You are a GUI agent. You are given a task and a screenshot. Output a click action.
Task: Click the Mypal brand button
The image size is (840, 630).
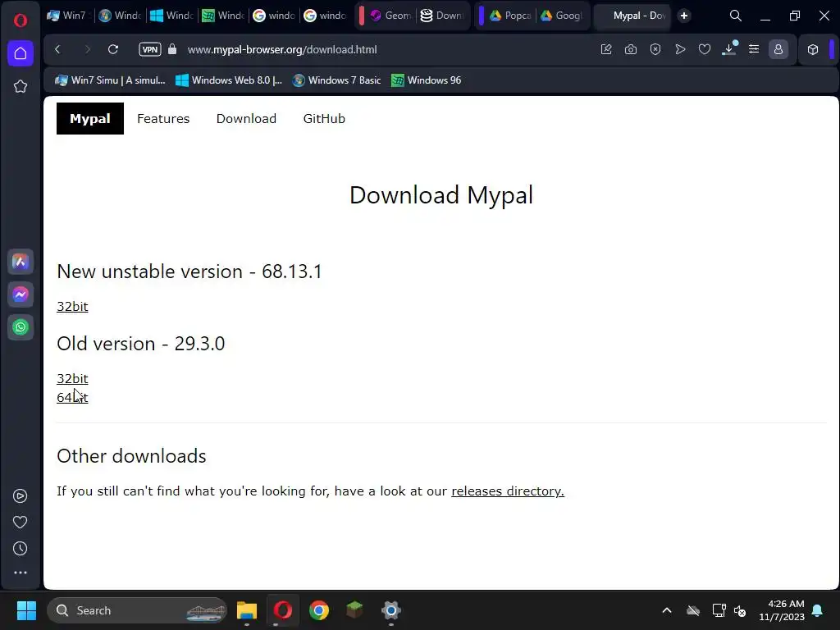click(90, 118)
